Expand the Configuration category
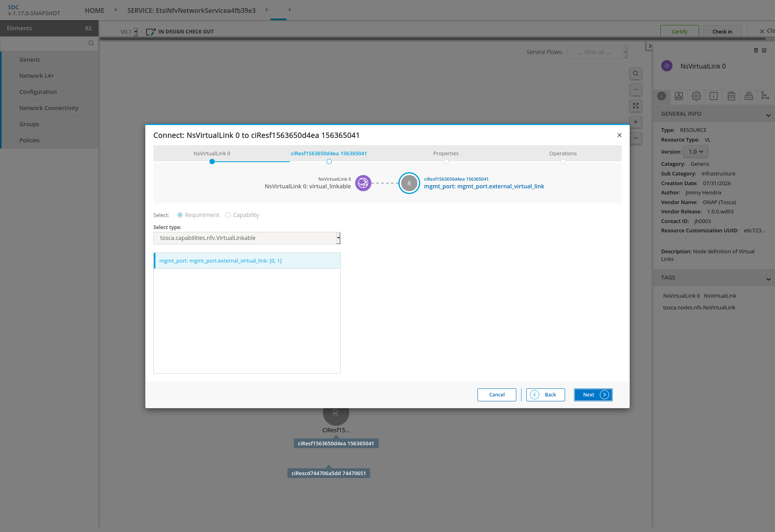The image size is (775, 532). (50, 92)
